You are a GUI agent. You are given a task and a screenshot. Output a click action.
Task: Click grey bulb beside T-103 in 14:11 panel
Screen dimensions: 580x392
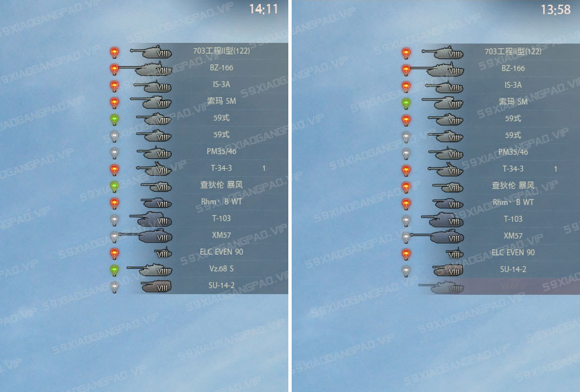[x=115, y=220]
